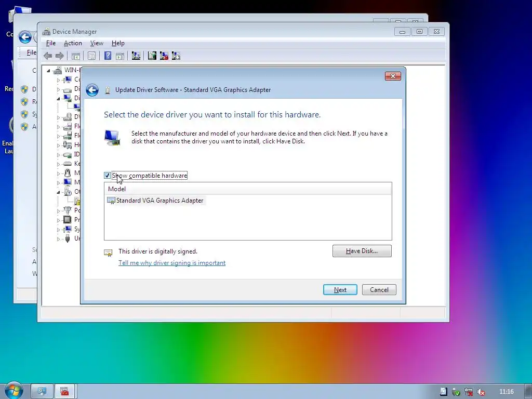Select the Processors chip icon in device tree
Screen dimensions: 532x399
click(x=68, y=220)
